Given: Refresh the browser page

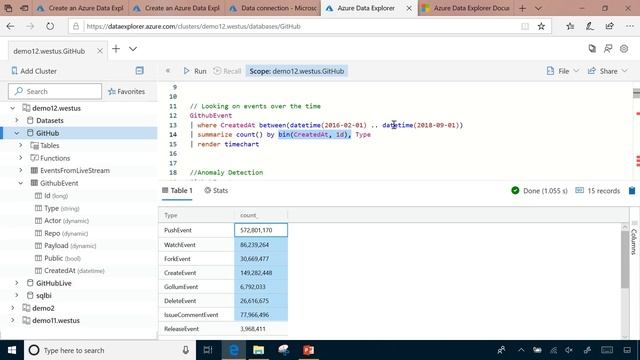Looking at the screenshot, I should tap(50, 26).
